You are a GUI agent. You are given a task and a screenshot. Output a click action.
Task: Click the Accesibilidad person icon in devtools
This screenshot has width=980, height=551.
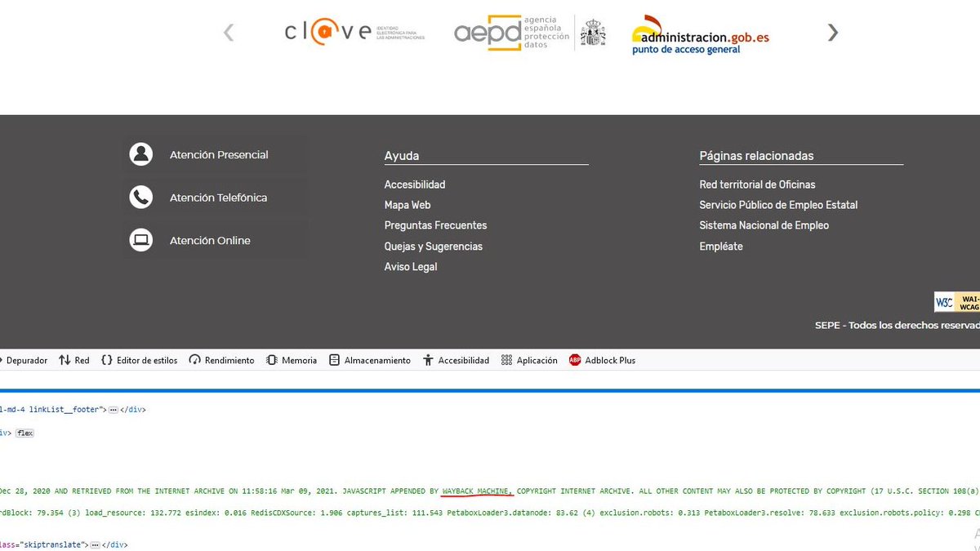[428, 360]
